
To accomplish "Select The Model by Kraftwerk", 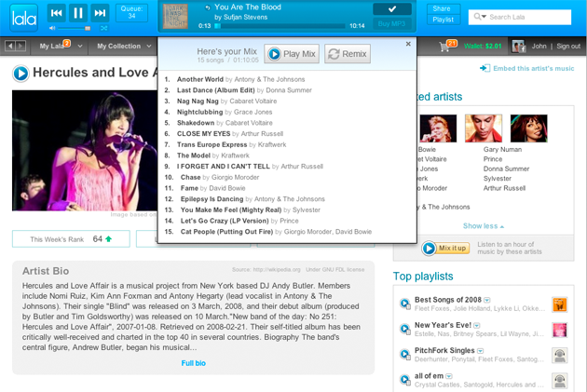I will click(x=213, y=155).
